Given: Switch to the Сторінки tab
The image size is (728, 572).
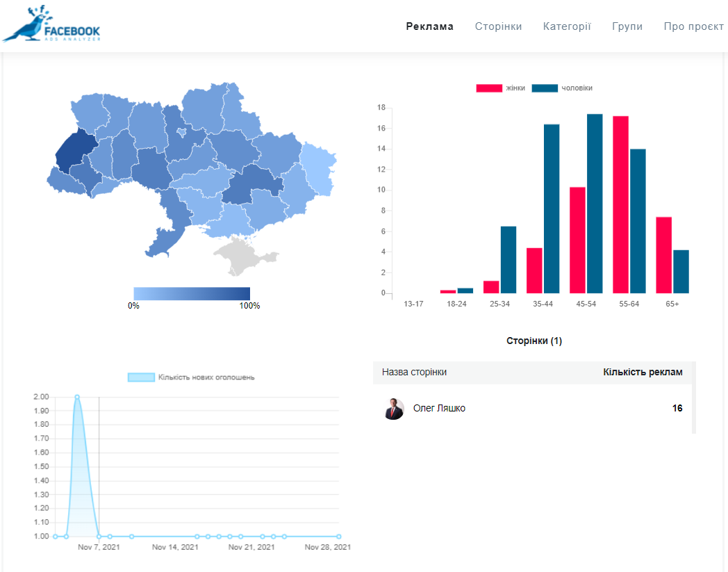Looking at the screenshot, I should point(498,26).
